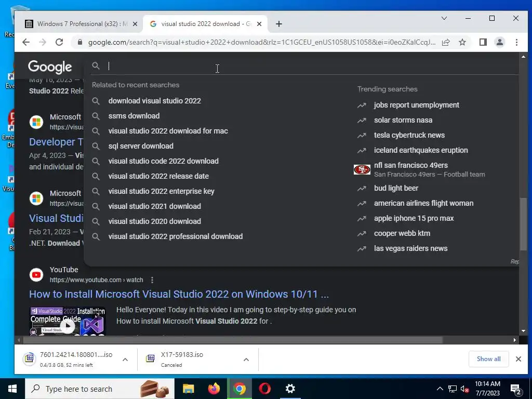Click the network tray icon
This screenshot has width=532, height=399.
[452, 389]
